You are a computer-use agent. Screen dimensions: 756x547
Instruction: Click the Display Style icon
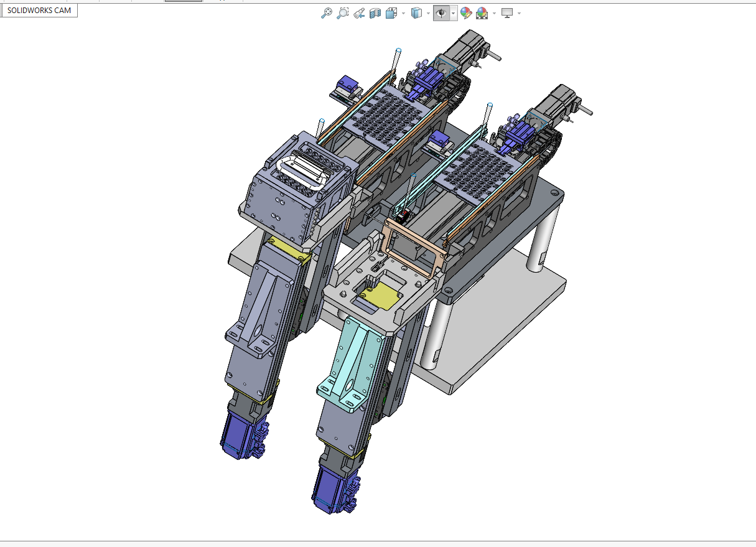418,13
